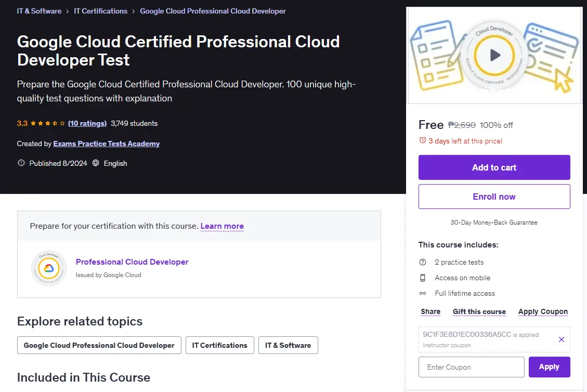Click the 3 days left at this price text

coord(465,141)
